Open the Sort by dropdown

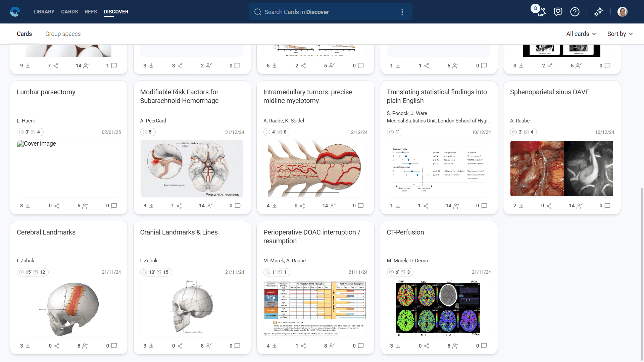point(620,34)
